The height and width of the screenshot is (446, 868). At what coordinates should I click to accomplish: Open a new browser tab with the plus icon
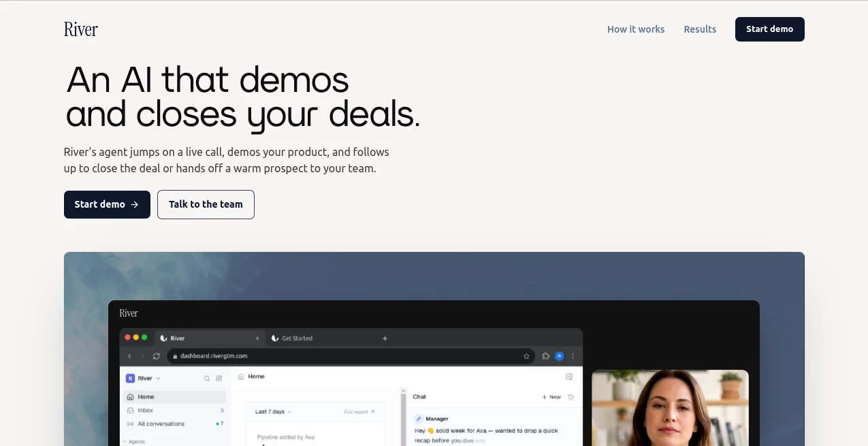385,338
